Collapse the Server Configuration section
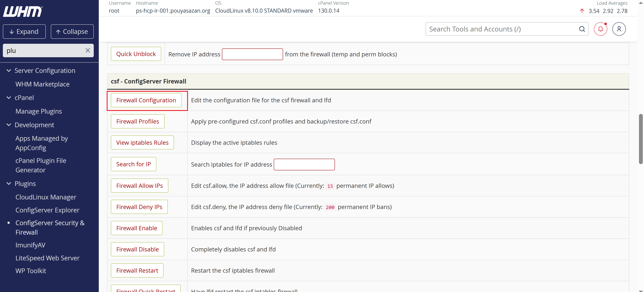This screenshot has height=292, width=644. (x=9, y=71)
